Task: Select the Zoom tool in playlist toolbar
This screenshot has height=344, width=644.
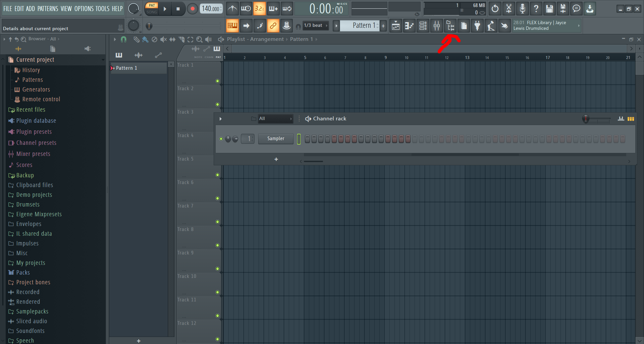Action: click(x=199, y=40)
